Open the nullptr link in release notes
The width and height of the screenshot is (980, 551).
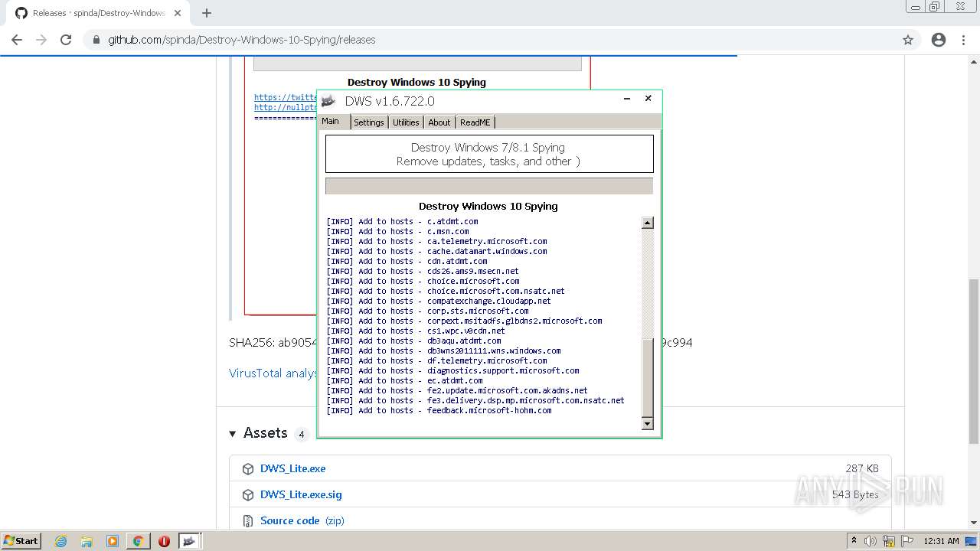coord(286,107)
